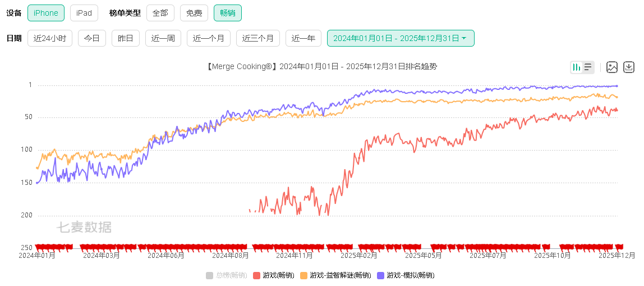Select iPad as the device

tap(84, 13)
